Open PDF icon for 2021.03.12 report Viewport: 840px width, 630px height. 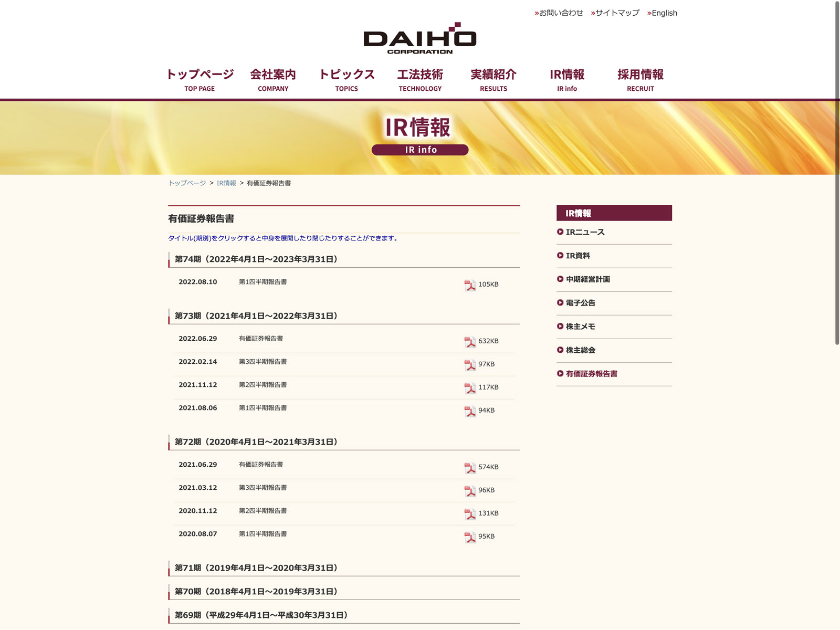click(x=470, y=491)
